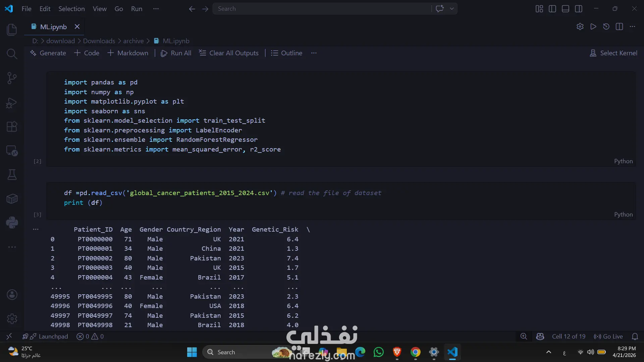Click breadcrumb file ML.ipynb
Viewport: 644px width, 362px height.
(x=172, y=41)
